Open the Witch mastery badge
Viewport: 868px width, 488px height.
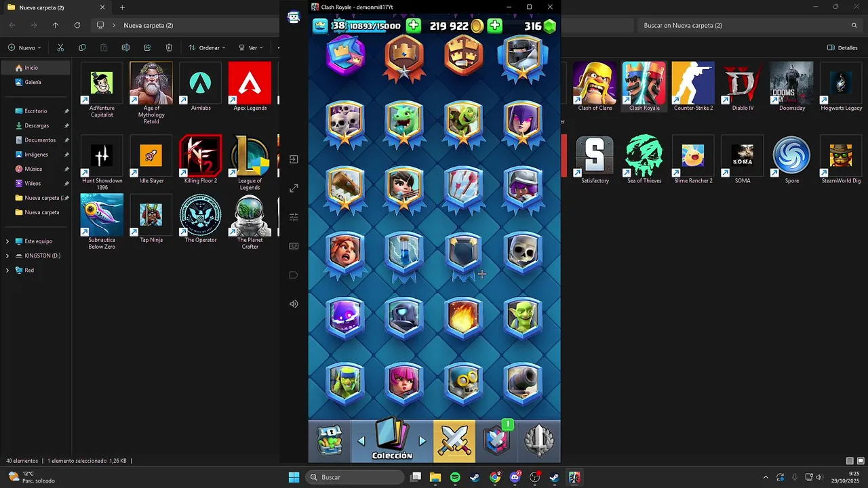coord(523,125)
